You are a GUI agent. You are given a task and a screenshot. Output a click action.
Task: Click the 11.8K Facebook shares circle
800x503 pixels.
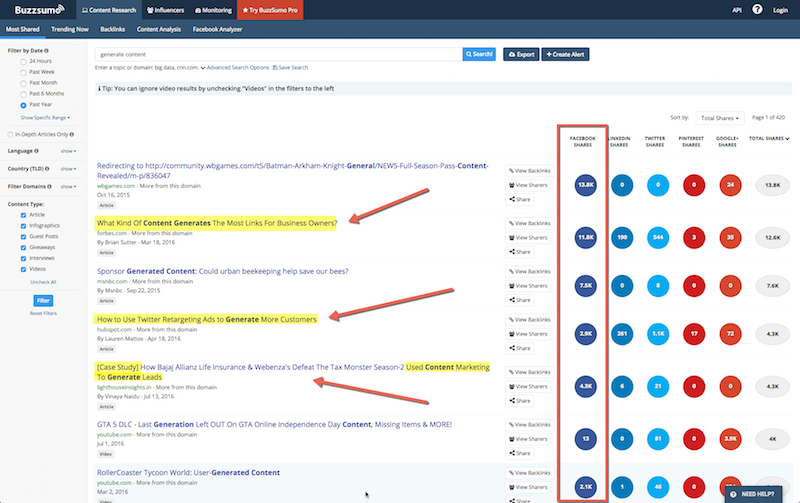[586, 237]
